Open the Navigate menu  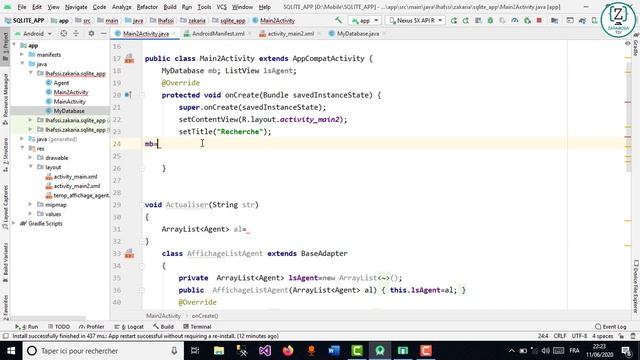pos(76,7)
